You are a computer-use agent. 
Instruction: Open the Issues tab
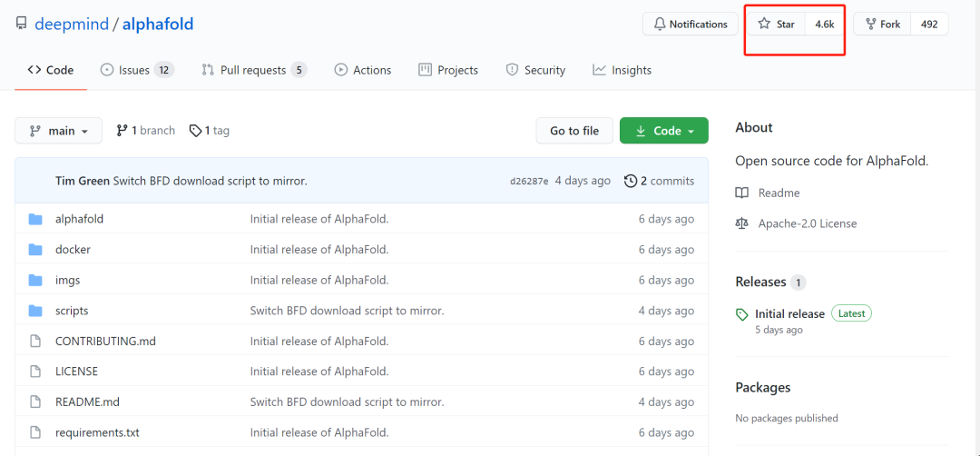(137, 70)
